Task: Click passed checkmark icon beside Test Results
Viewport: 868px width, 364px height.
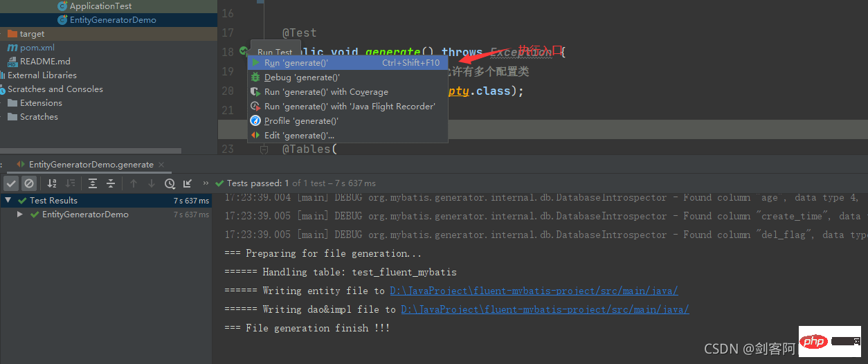Action: coord(22,201)
